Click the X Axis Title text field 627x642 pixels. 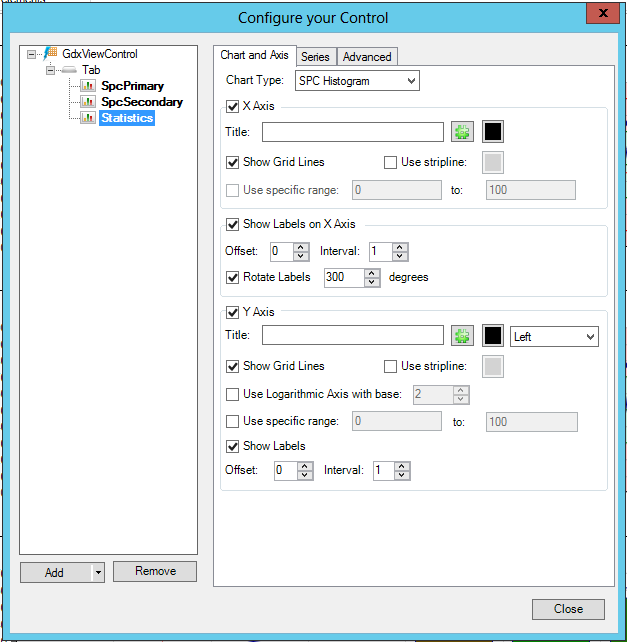(352, 132)
